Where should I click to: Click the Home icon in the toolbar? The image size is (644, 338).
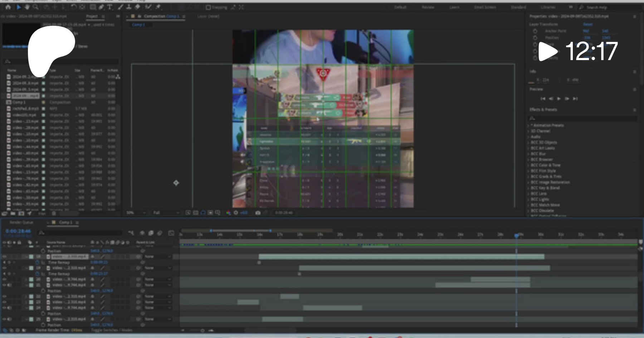pyautogui.click(x=8, y=7)
